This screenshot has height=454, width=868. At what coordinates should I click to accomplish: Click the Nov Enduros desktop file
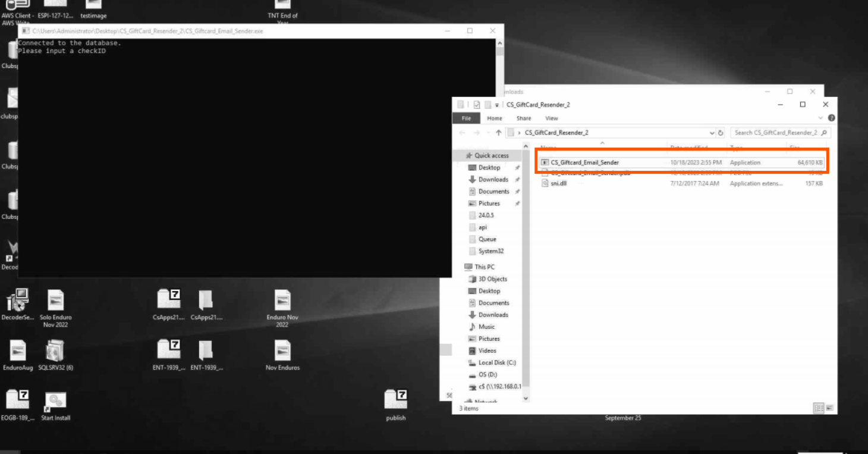pyautogui.click(x=282, y=352)
